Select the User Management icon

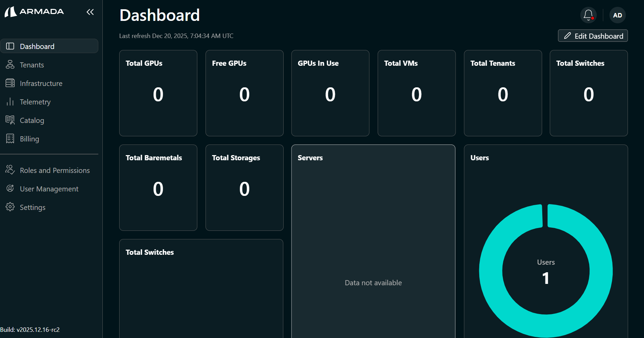(x=10, y=188)
